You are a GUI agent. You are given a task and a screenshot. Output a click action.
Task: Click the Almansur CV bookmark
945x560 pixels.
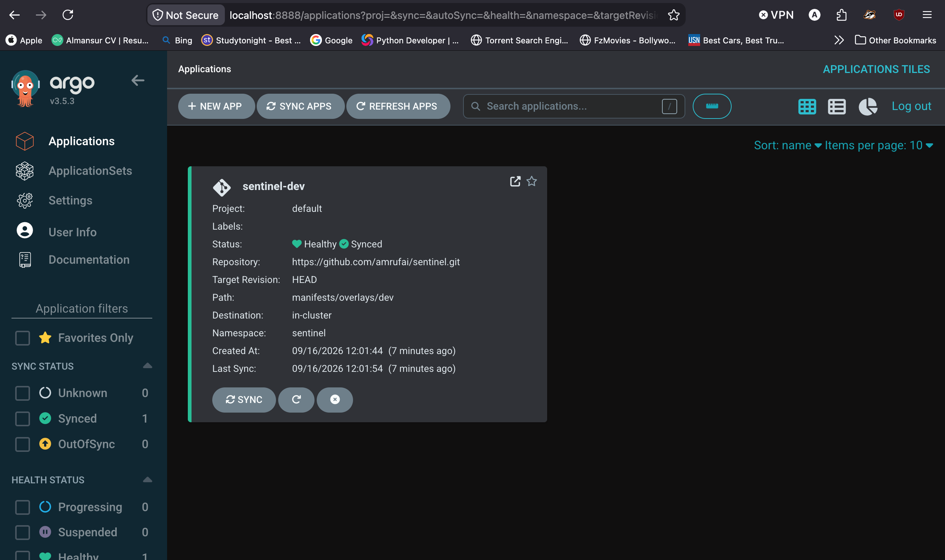[x=100, y=40]
